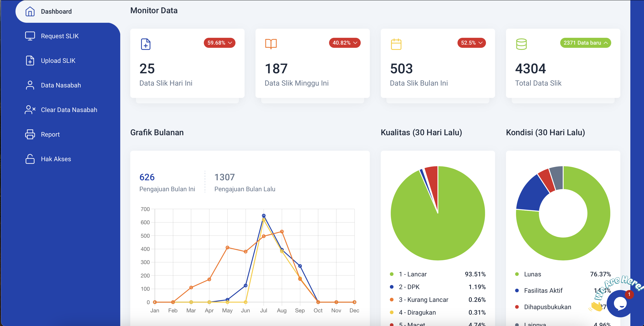Viewport: 644px width, 326px height.
Task: Click database icon in Total Data Slik card
Action: pyautogui.click(x=521, y=44)
